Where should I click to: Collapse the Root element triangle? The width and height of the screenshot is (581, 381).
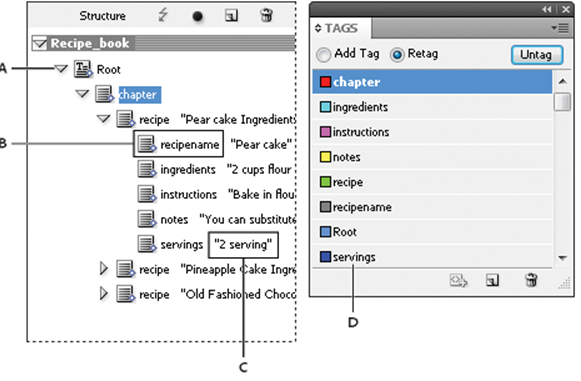61,69
